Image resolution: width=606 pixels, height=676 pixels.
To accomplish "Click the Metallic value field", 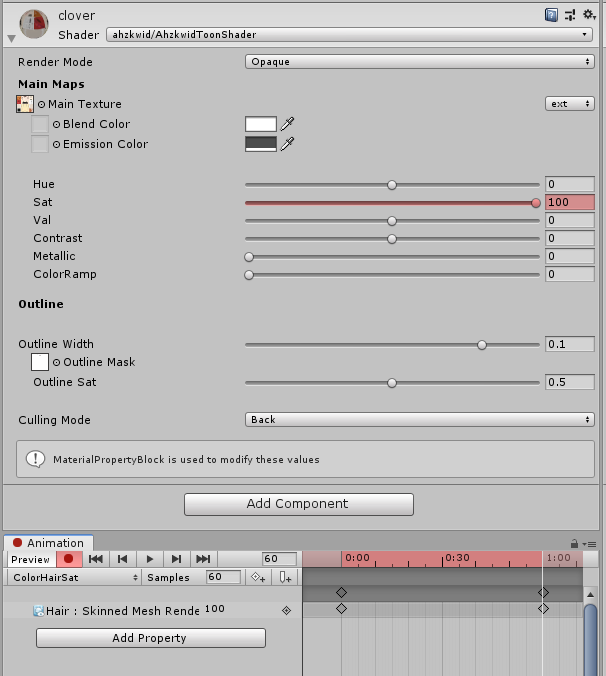I will click(x=570, y=256).
